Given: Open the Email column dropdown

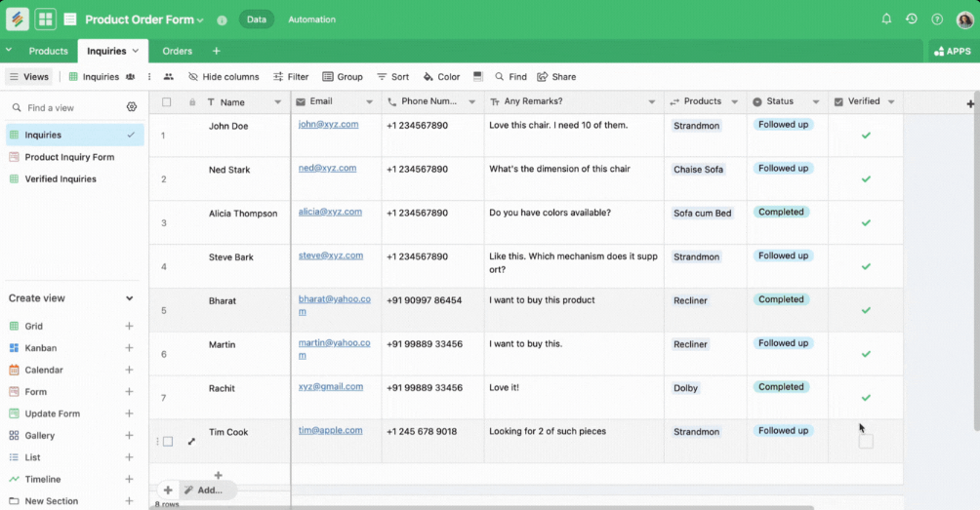Looking at the screenshot, I should [x=369, y=101].
